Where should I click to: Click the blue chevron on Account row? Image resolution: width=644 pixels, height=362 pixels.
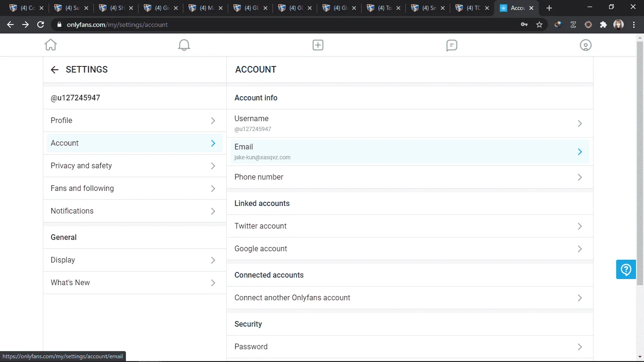click(x=213, y=143)
